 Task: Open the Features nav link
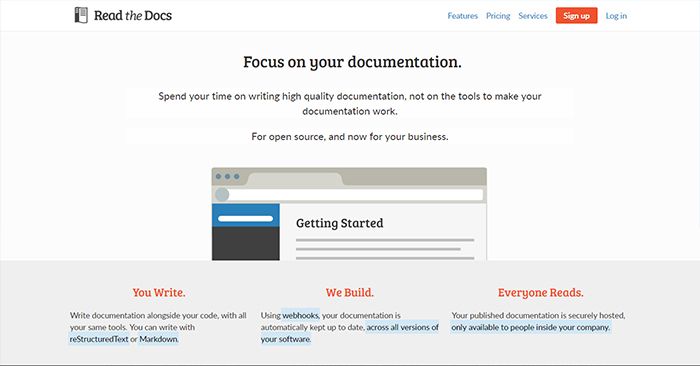(462, 16)
